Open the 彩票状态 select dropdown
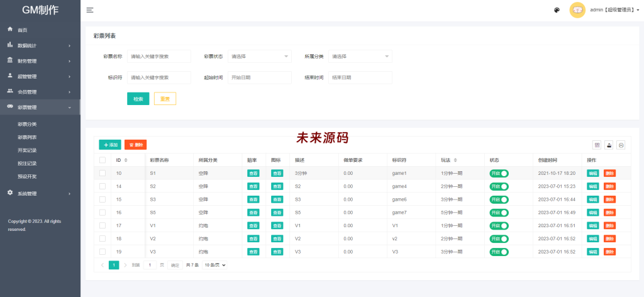Screen dimensions: 644x297 coord(260,56)
